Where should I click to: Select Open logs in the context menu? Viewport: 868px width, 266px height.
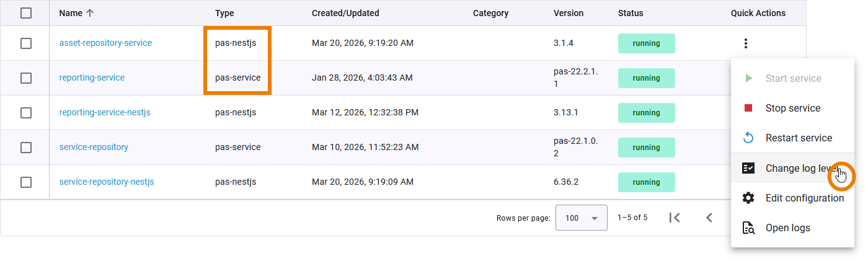pos(787,228)
